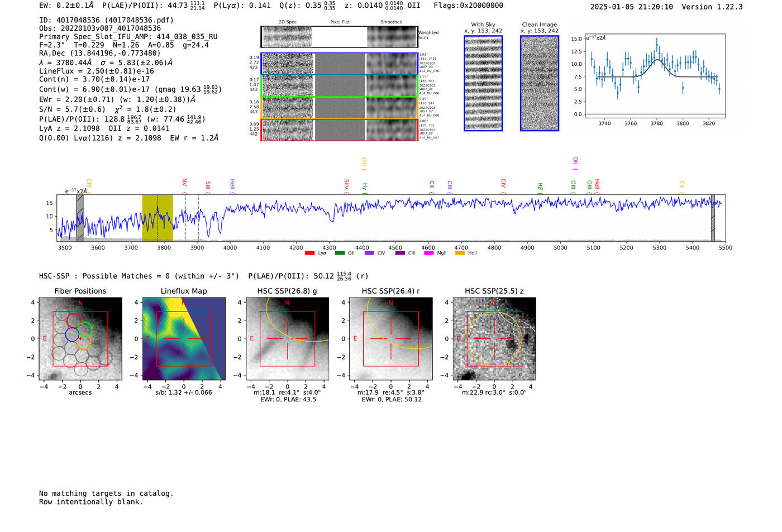Click the 'Version 1.22.3' label
Viewport: 782px width, 532px height.
coord(712,7)
